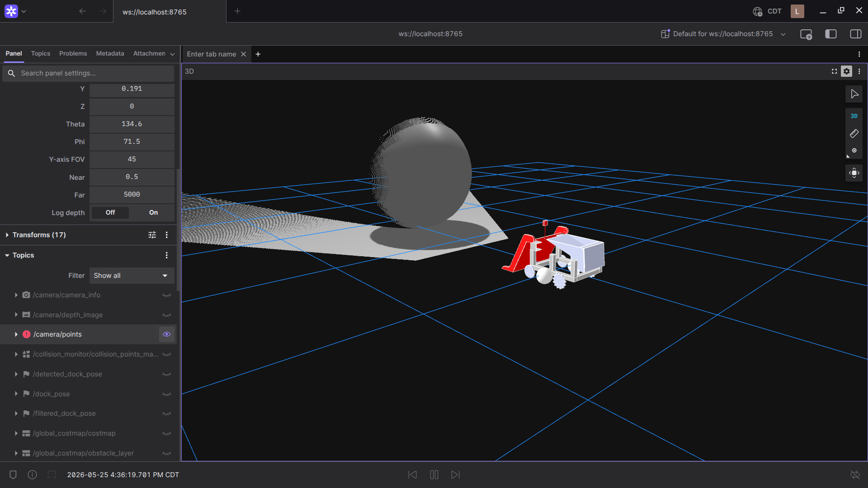
Task: Expand the /camera/depth_image topic
Action: pos(16,315)
